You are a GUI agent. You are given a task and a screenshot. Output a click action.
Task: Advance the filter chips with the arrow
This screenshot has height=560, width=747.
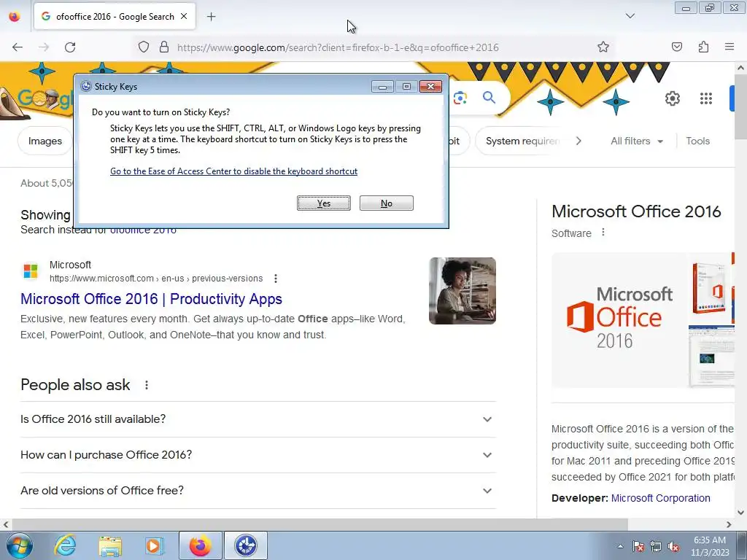(578, 141)
